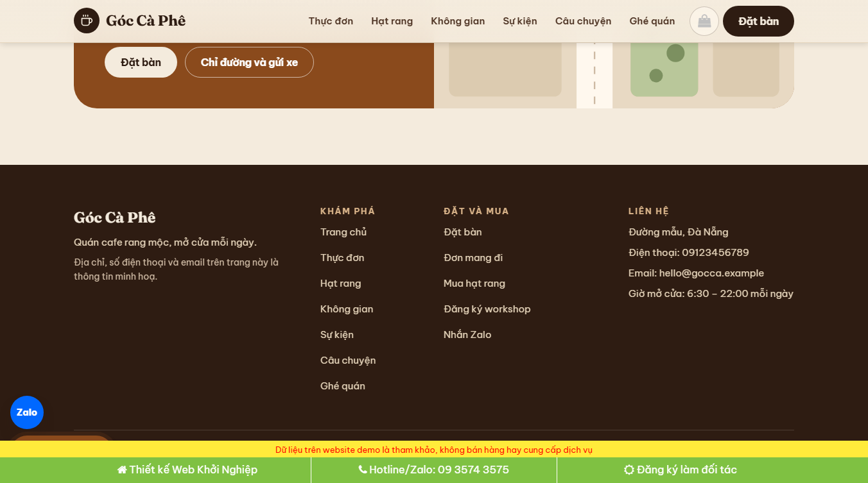This screenshot has width=868, height=483.
Task: Open the shopping bag cart icon
Action: pos(704,21)
